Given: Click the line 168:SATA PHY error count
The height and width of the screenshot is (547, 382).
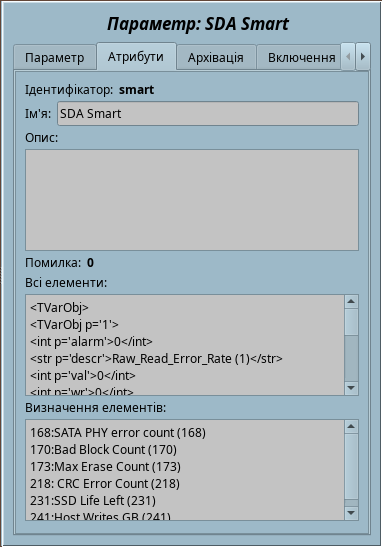Looking at the screenshot, I should tap(118, 433).
